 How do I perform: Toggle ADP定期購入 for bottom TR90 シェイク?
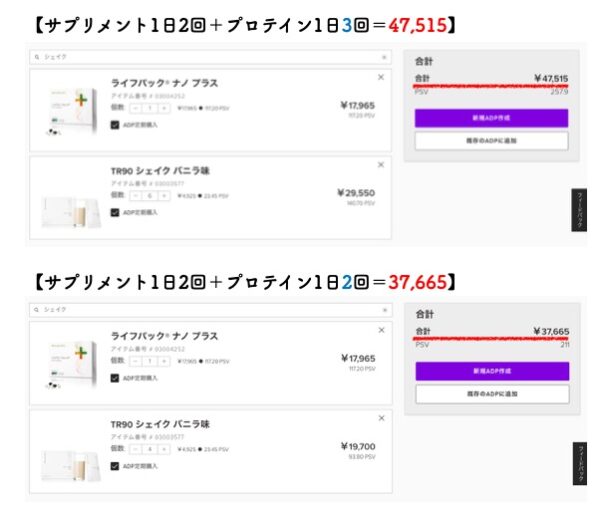coord(114,466)
